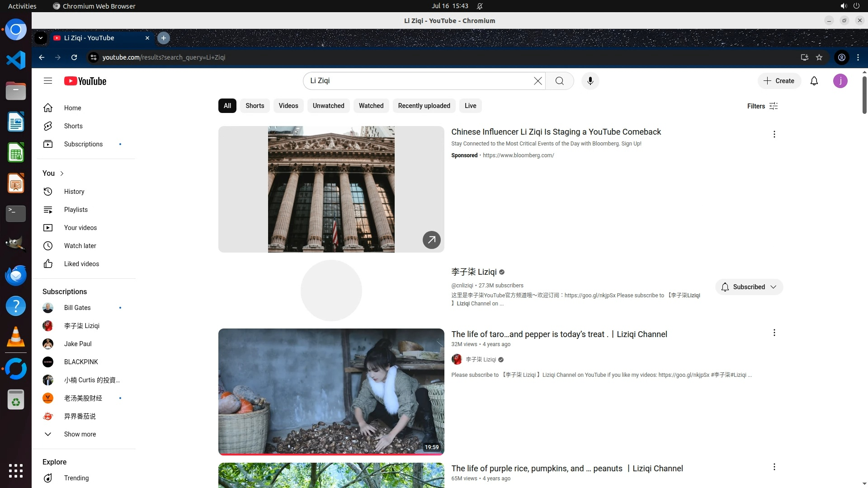Click the magnifier search button
Viewport: 868px width, 488px height.
[x=559, y=81]
